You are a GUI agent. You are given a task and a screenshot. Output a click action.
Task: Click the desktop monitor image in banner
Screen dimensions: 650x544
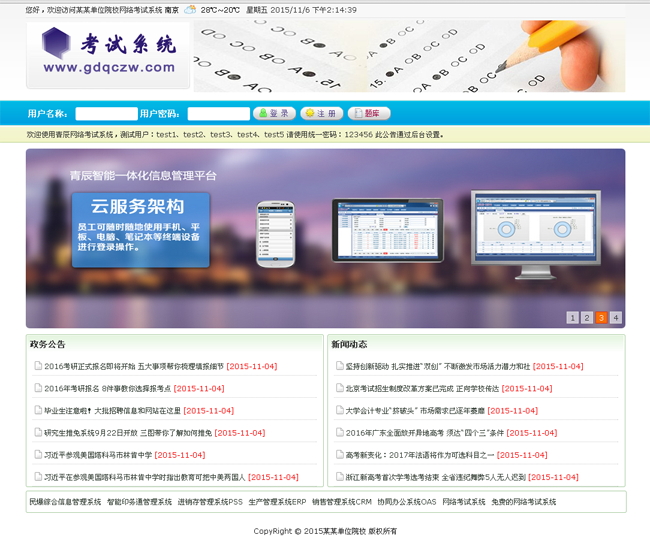click(536, 235)
